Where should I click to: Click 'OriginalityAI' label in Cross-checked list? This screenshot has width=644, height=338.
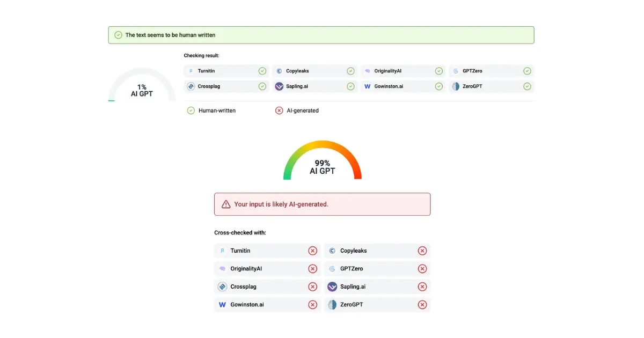(x=246, y=269)
